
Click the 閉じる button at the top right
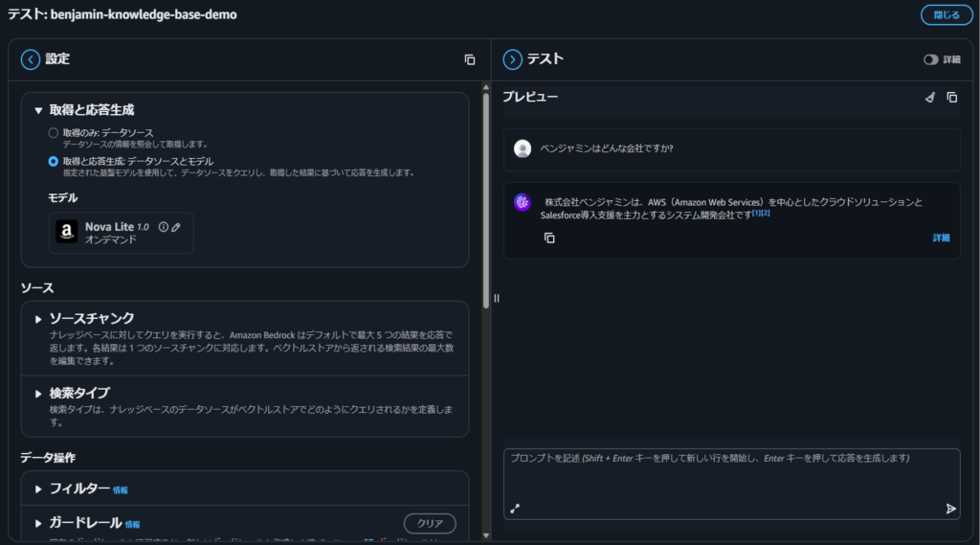tap(946, 14)
